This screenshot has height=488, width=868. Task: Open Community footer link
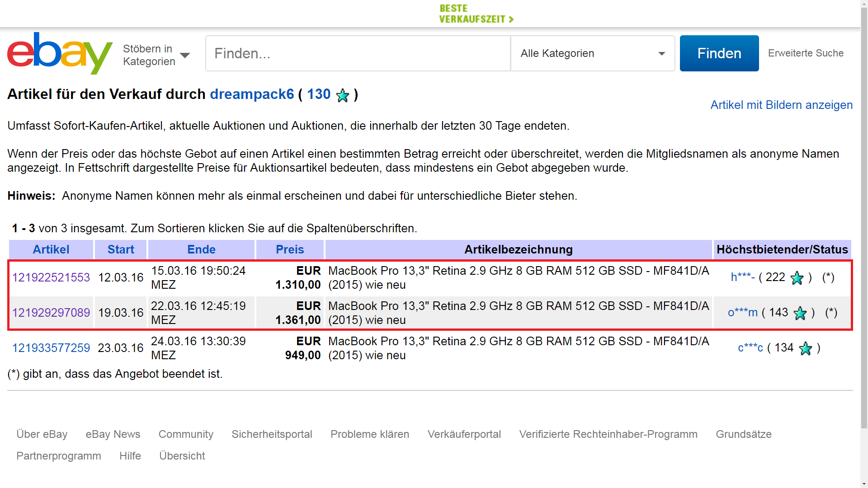[186, 434]
